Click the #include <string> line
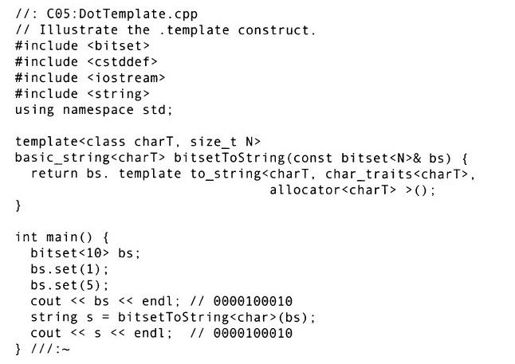The image size is (515, 364). click(82, 94)
